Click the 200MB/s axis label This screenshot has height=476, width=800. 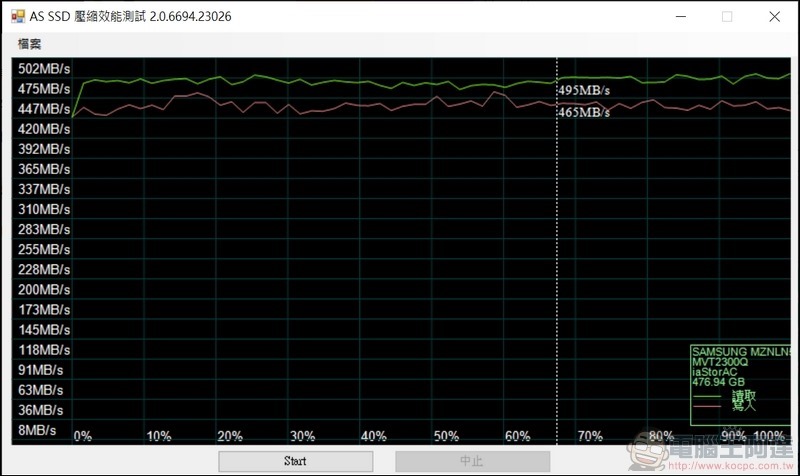(x=44, y=289)
